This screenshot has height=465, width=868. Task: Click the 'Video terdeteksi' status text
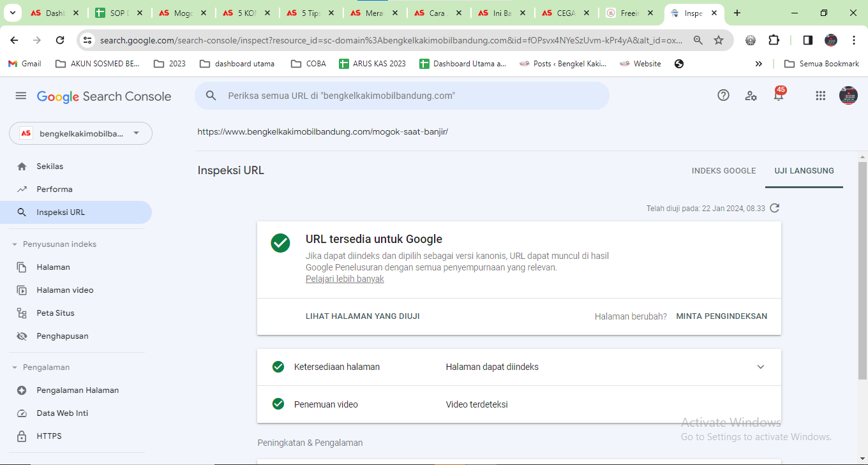tap(477, 404)
